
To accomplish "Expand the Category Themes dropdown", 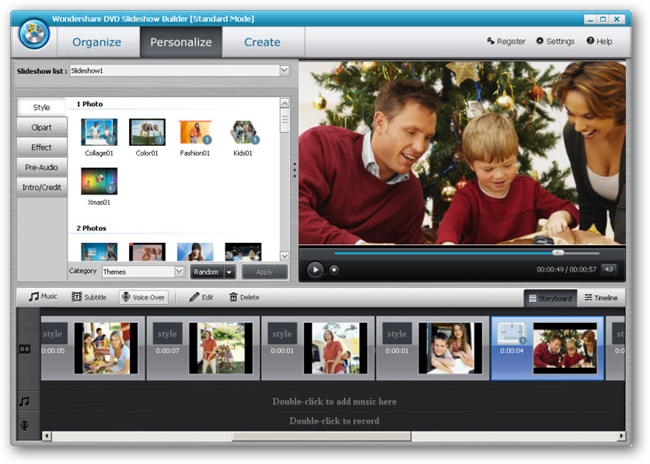I will click(x=179, y=271).
